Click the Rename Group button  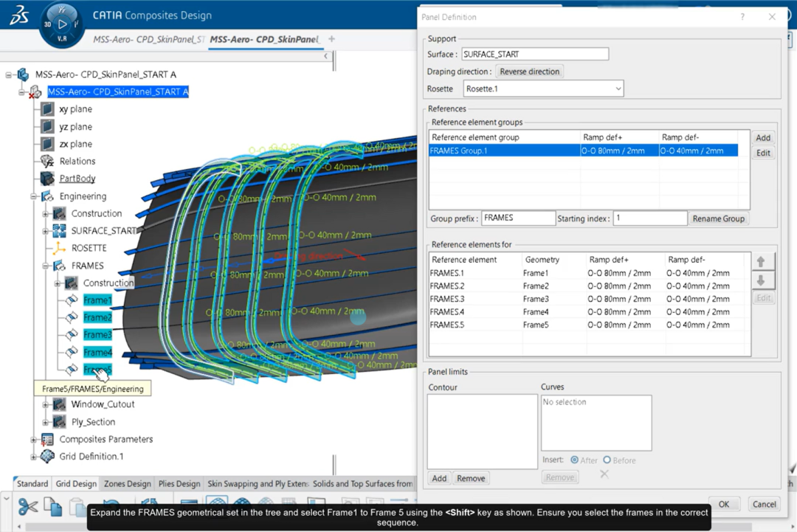[x=718, y=218]
